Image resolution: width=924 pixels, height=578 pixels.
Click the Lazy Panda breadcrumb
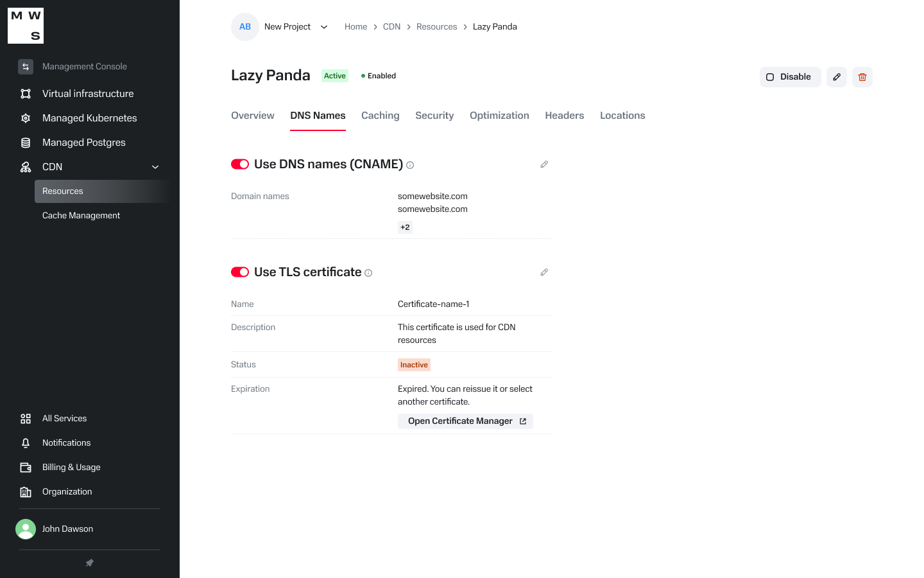495,27
